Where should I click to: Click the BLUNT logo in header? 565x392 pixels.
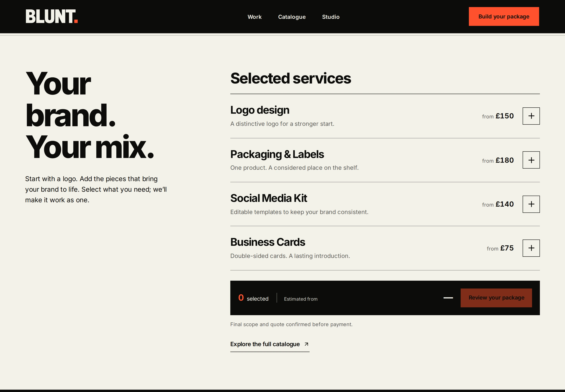[52, 16]
